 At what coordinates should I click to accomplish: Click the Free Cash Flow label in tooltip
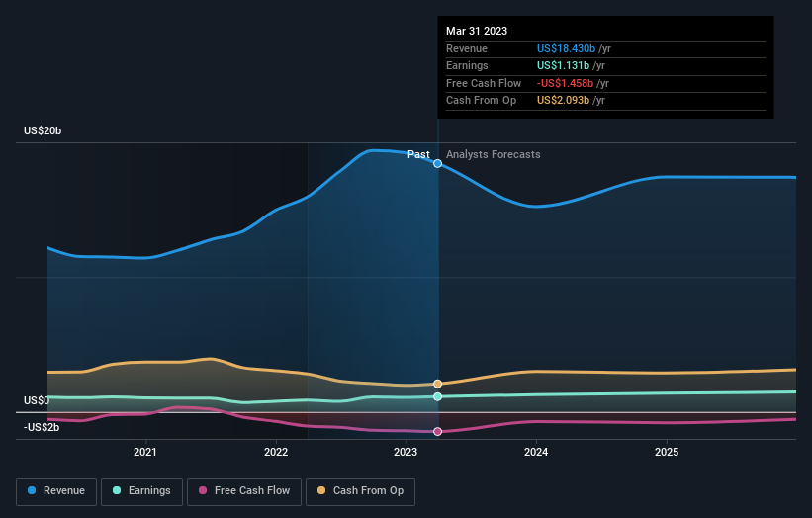[x=484, y=83]
